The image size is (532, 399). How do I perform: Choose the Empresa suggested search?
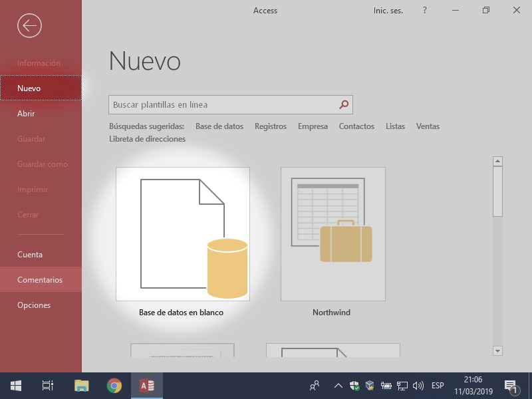[313, 126]
